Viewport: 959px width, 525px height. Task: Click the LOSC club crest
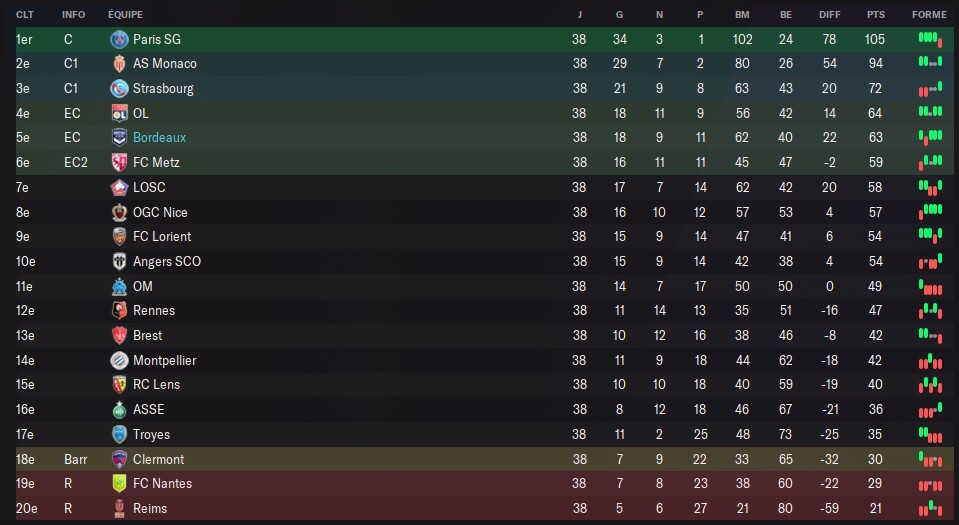pos(119,187)
